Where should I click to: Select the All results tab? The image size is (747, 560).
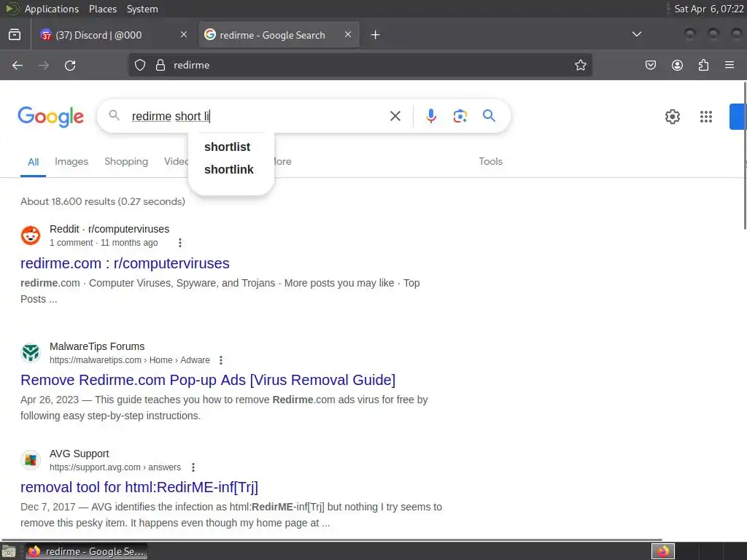point(34,162)
